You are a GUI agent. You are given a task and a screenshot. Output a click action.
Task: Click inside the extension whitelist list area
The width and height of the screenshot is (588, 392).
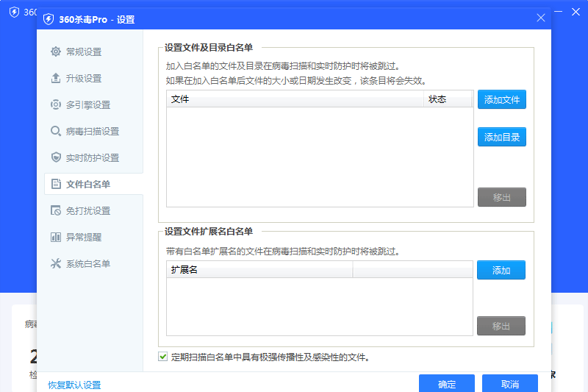point(320,307)
